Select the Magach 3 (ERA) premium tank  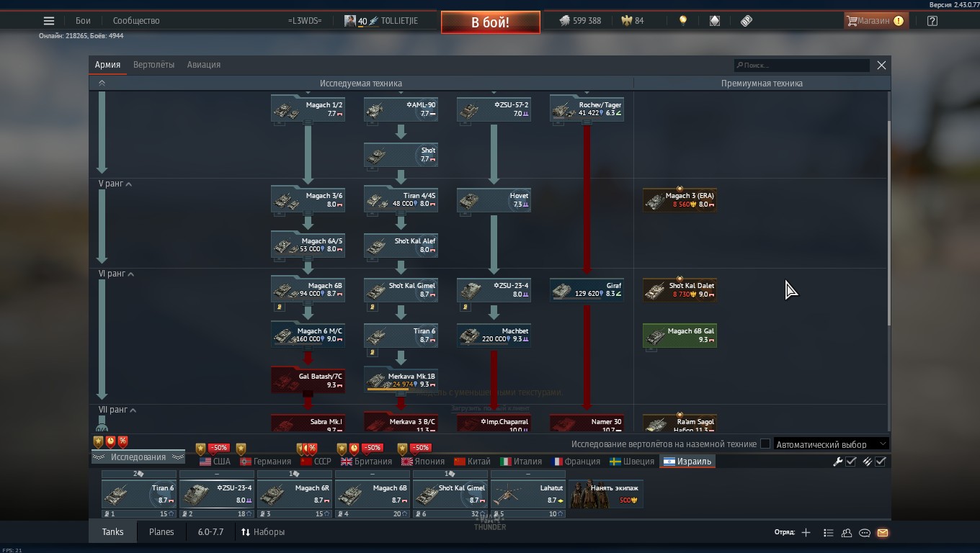click(680, 200)
